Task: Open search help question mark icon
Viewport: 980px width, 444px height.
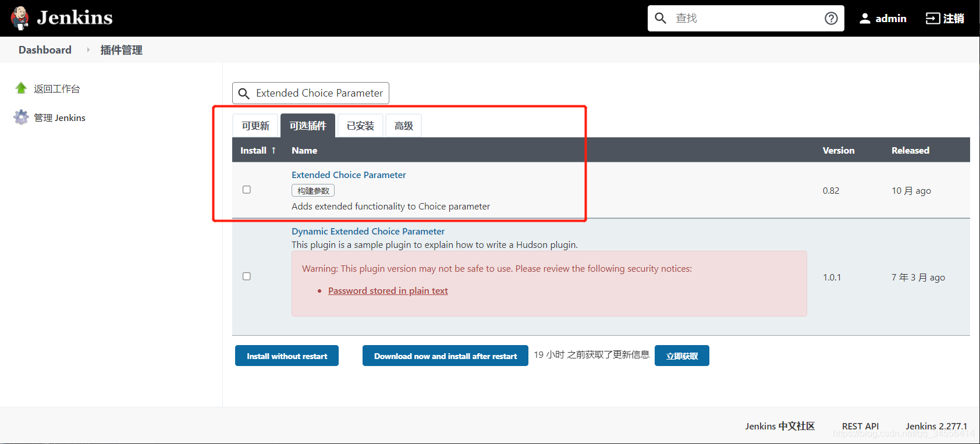Action: pyautogui.click(x=831, y=18)
